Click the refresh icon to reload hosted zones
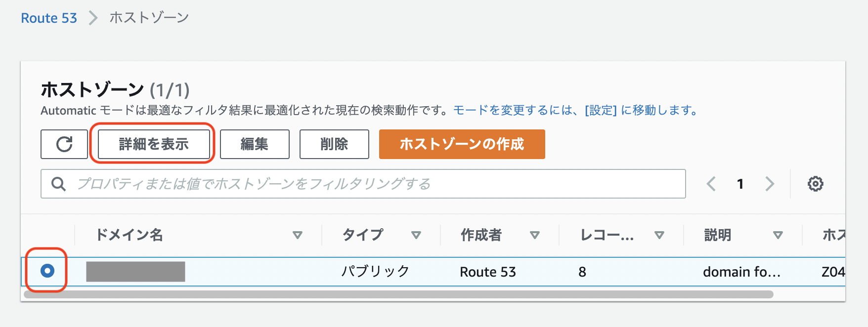The height and width of the screenshot is (327, 868). pos(64,144)
